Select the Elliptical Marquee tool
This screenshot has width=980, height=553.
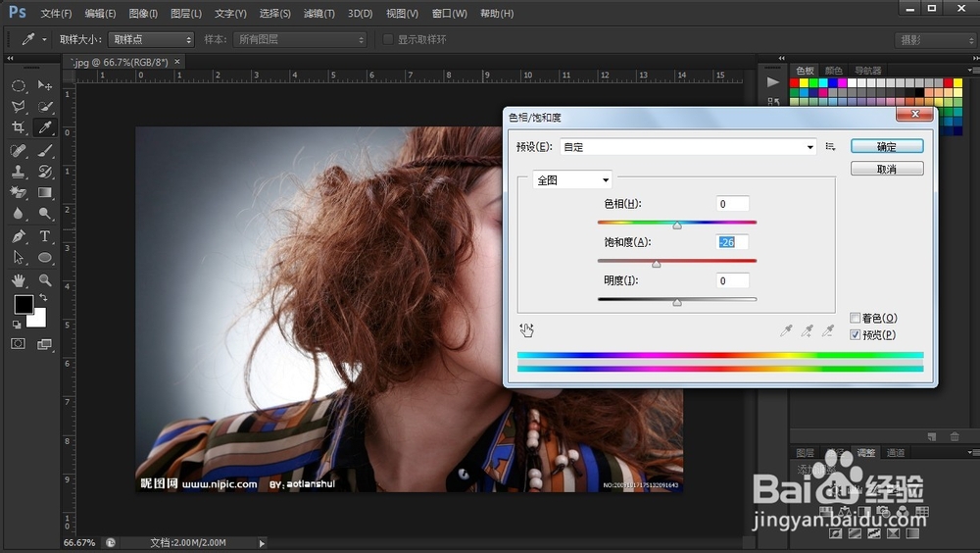point(18,85)
